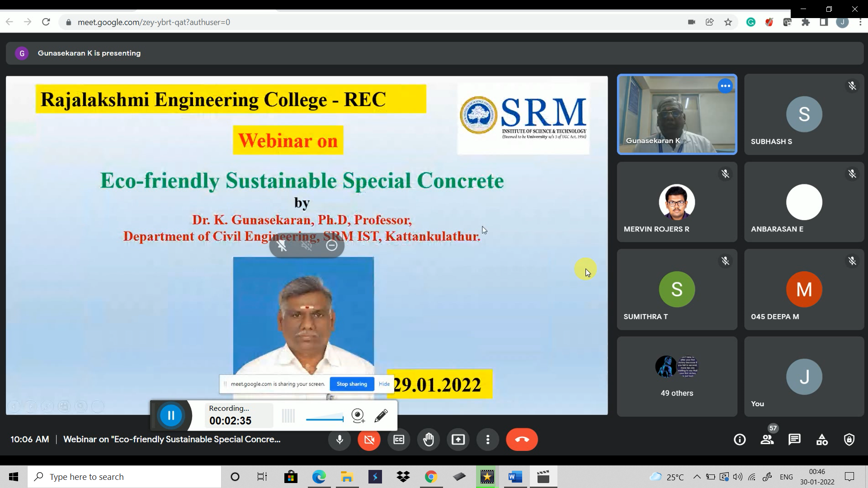Image resolution: width=868 pixels, height=488 pixels.
Task: Toggle closed captions button
Action: [x=399, y=440]
